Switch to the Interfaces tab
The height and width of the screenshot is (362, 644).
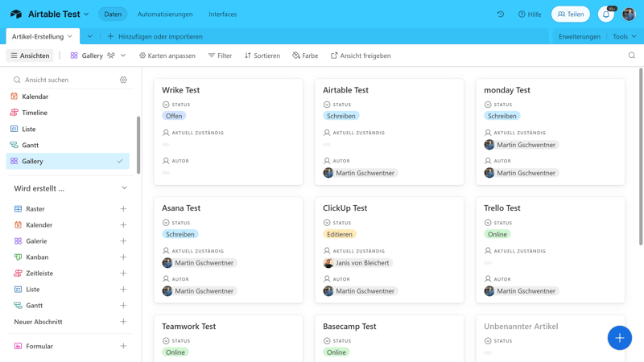(223, 14)
